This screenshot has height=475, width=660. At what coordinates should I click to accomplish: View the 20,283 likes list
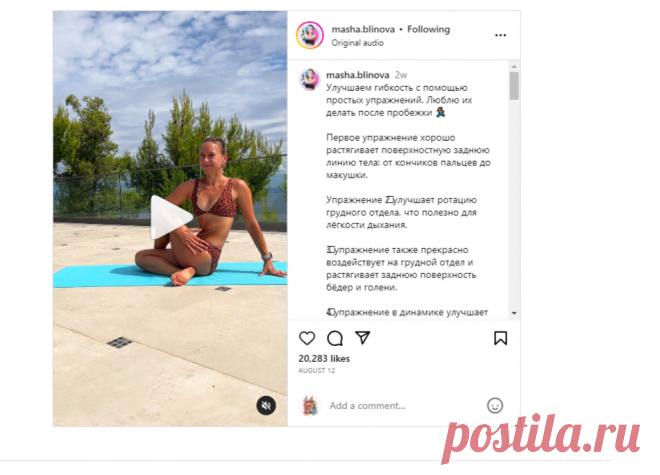pos(324,358)
